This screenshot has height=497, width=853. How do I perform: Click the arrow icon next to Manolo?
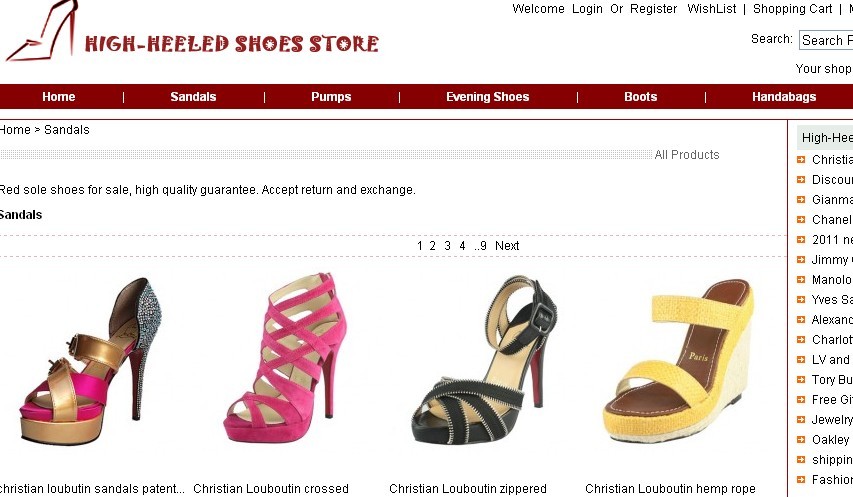tap(801, 279)
